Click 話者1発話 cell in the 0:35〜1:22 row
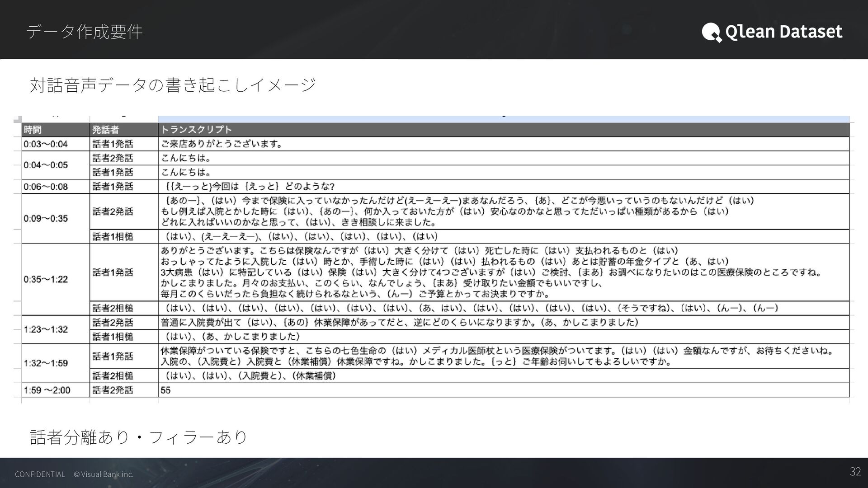The image size is (868, 488). point(124,272)
